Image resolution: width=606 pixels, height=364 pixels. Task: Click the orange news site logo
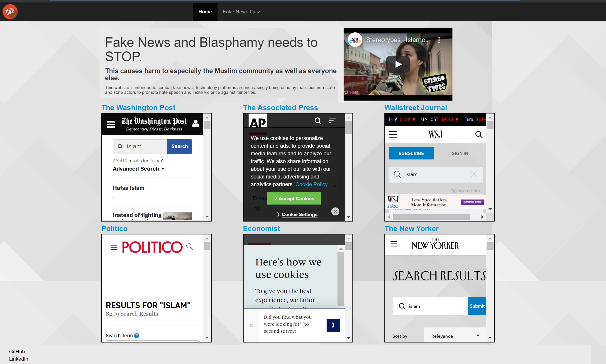(x=10, y=12)
